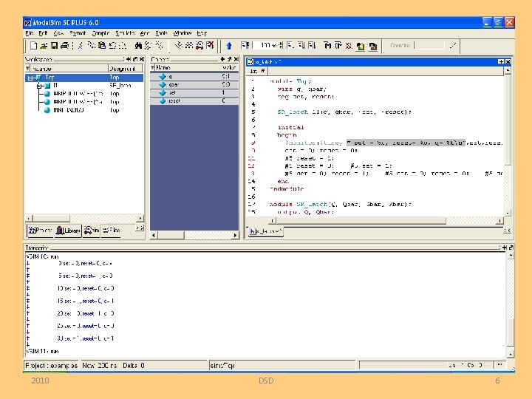This screenshot has width=532, height=399.
Task: Click the New file toolbar icon
Action: [x=32, y=46]
